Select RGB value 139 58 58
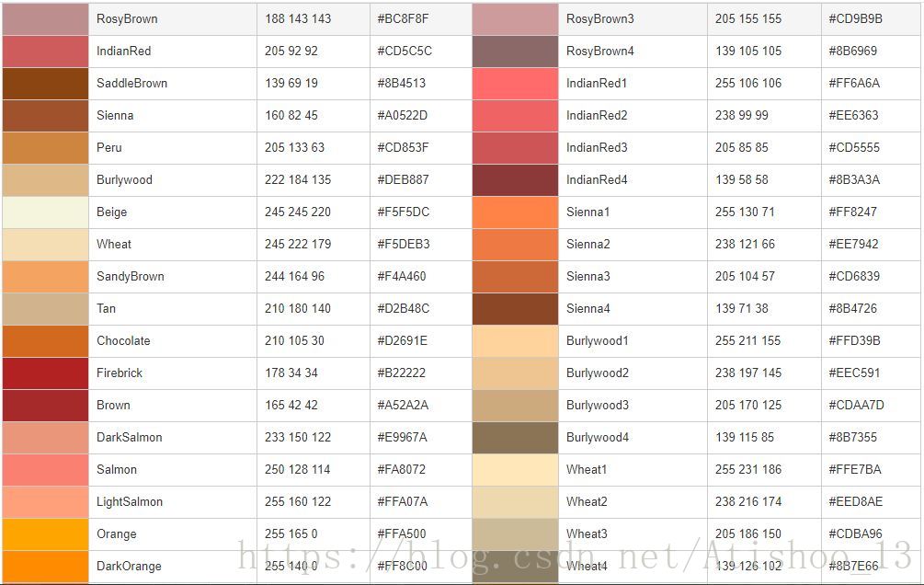The image size is (924, 585). [x=742, y=180]
